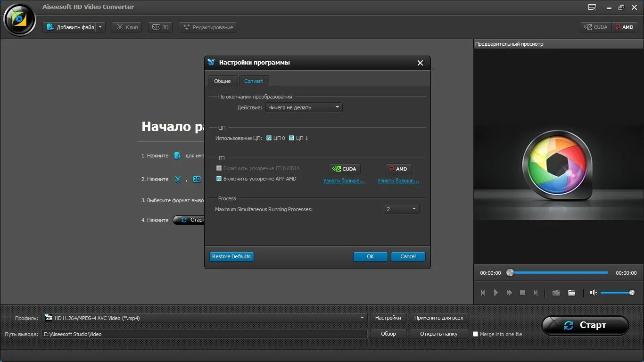This screenshot has width=644, height=362.
Task: Toggle Merge into one file checkbox
Action: click(476, 334)
